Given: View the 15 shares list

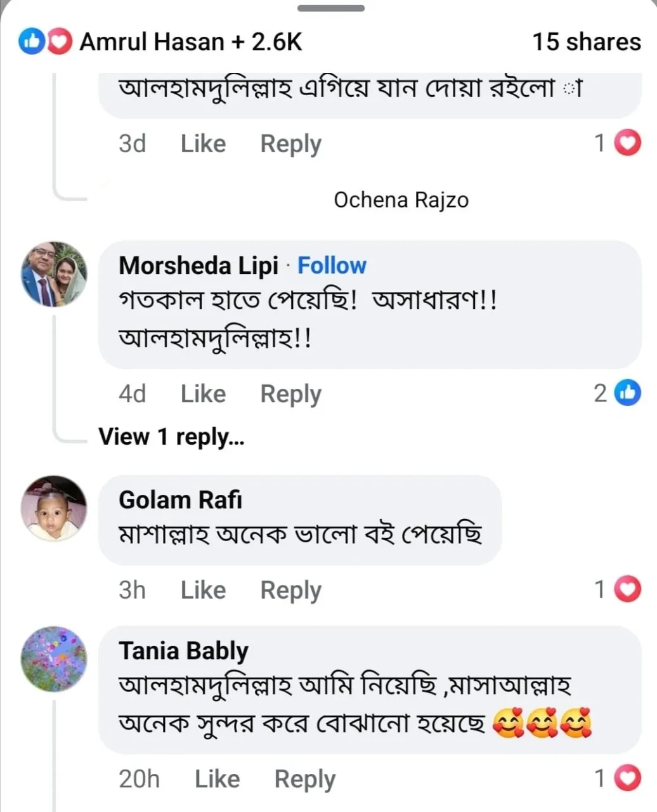Looking at the screenshot, I should click(586, 42).
